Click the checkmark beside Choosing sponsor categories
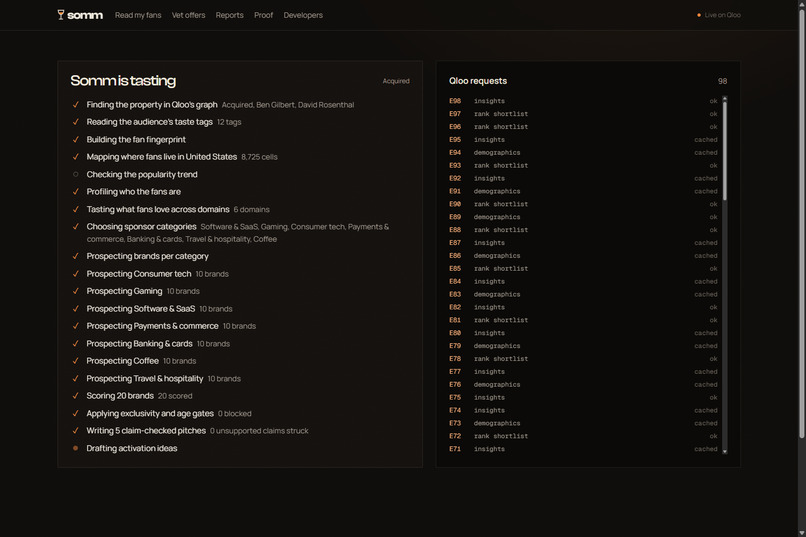Screen dimensions: 806x537 [x=76, y=227]
